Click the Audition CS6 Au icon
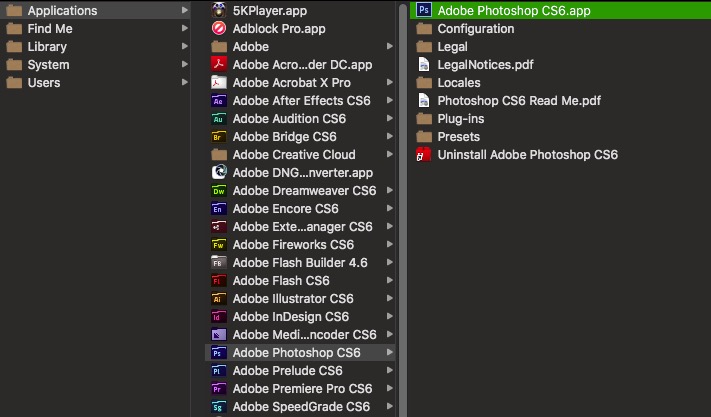This screenshot has height=417, width=711. pos(219,118)
